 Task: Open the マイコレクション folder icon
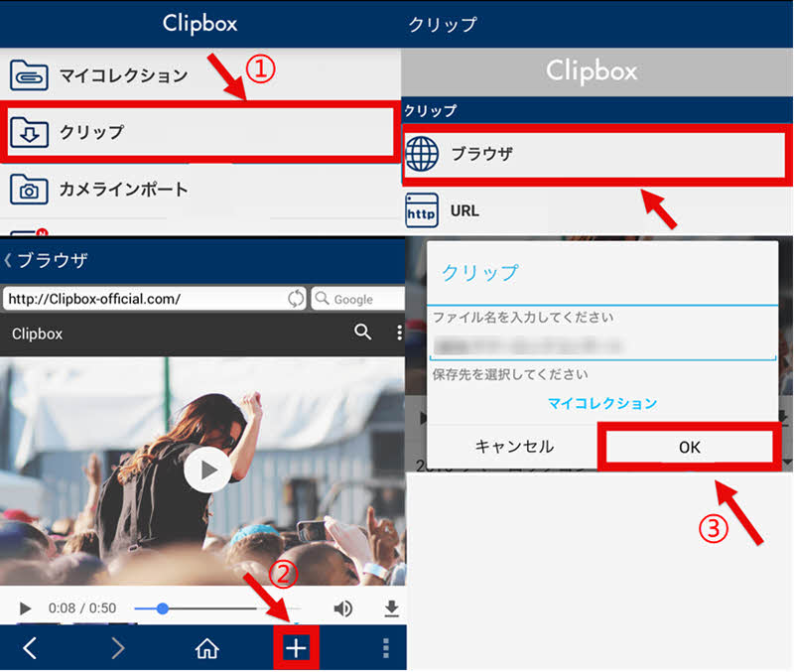[30, 72]
